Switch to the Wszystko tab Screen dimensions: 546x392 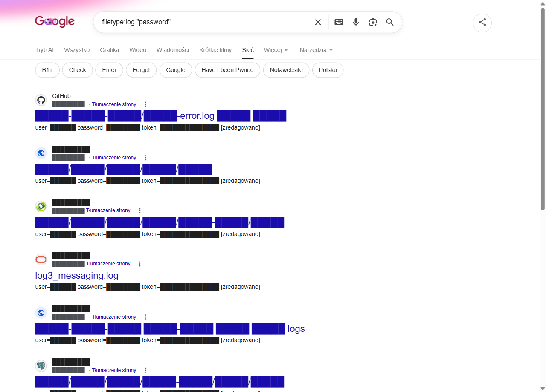77,50
